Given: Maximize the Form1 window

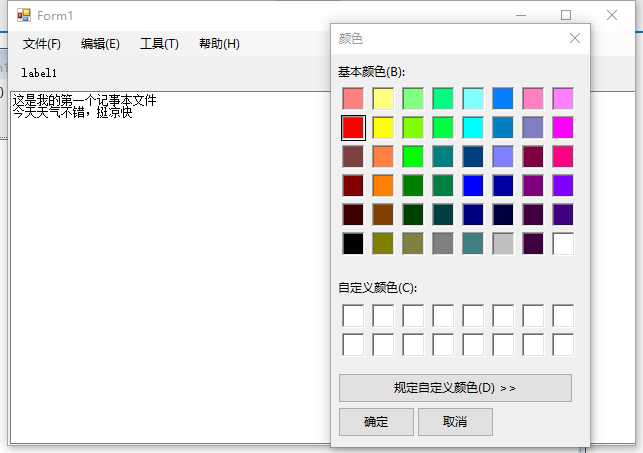Looking at the screenshot, I should (x=566, y=15).
